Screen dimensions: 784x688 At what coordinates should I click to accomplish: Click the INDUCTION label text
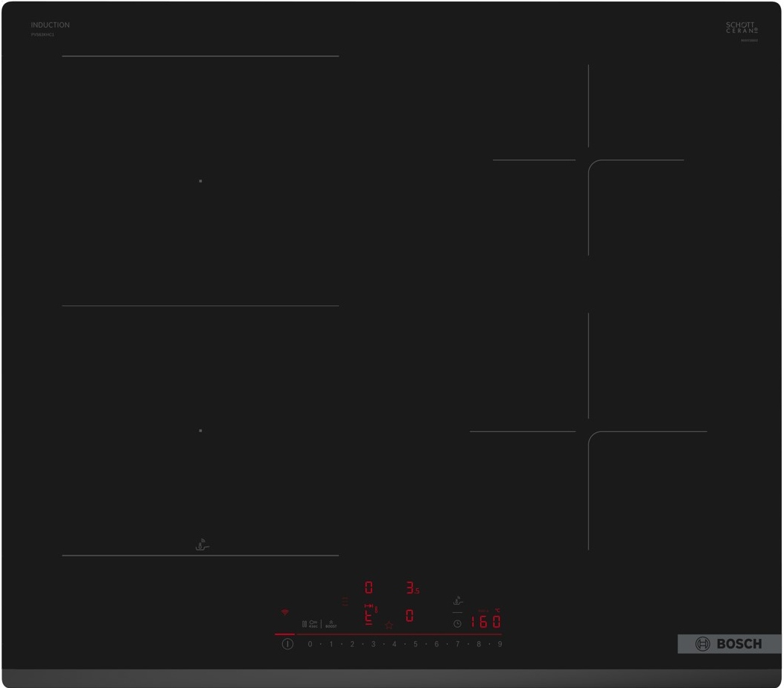pyautogui.click(x=50, y=25)
